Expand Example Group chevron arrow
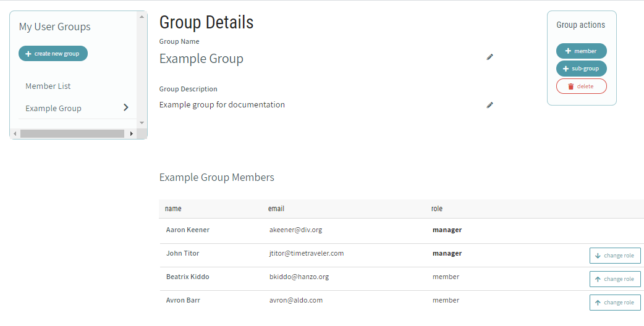Viewport: 644px width, 326px height. tap(126, 107)
